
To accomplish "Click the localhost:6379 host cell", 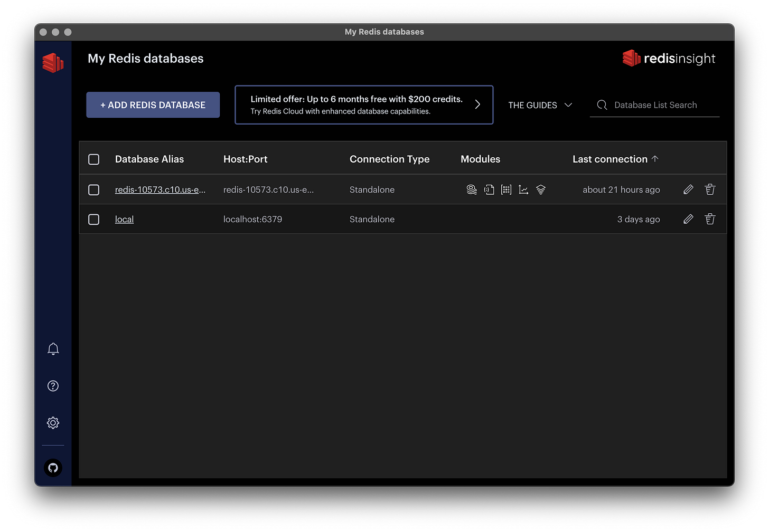I will pos(252,219).
